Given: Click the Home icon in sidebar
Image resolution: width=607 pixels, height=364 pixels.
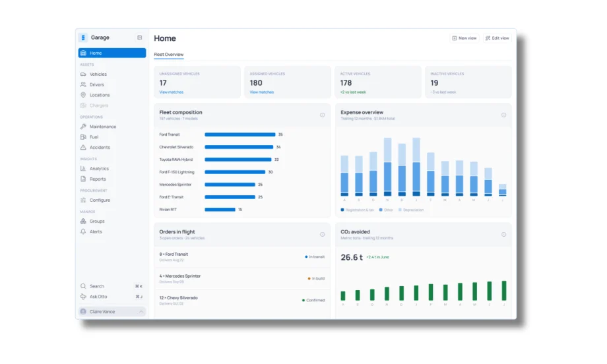Looking at the screenshot, I should pyautogui.click(x=83, y=53).
